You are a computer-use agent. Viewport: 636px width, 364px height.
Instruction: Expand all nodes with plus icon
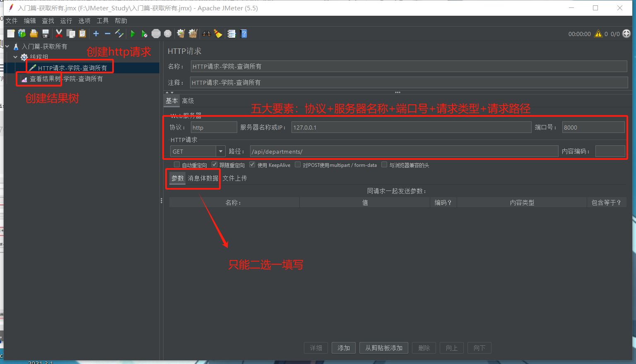pyautogui.click(x=96, y=34)
